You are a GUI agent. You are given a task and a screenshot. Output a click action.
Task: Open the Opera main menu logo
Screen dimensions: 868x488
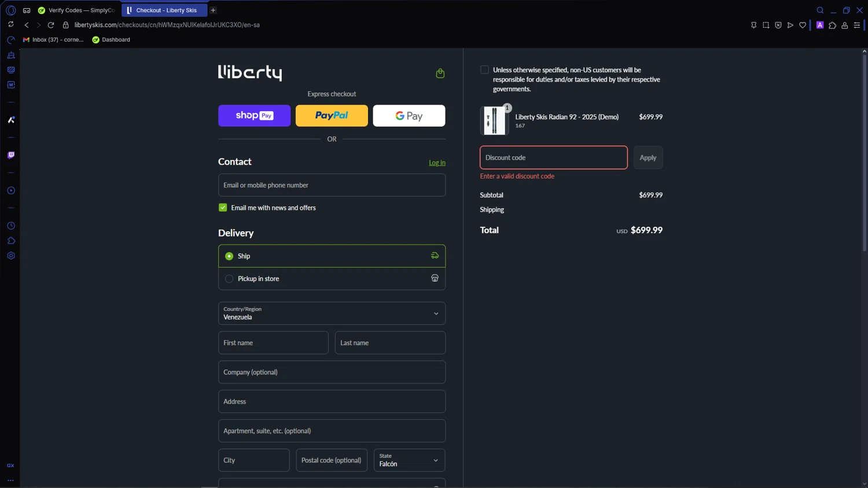tap(10, 10)
